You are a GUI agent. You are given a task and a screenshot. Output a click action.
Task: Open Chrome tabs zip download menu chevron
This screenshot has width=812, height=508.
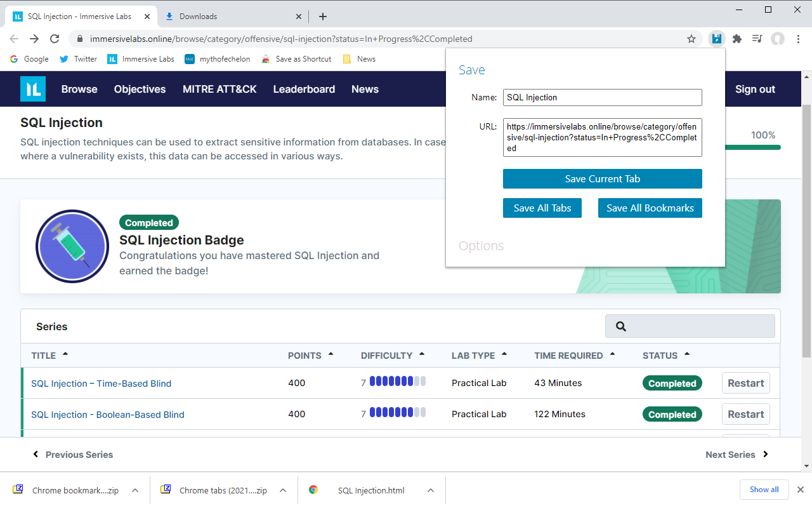283,490
